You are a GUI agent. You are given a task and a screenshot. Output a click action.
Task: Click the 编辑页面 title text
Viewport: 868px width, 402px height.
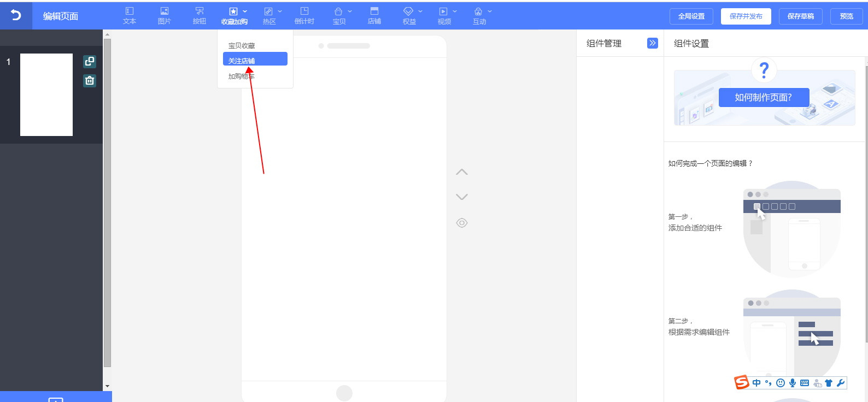click(61, 16)
